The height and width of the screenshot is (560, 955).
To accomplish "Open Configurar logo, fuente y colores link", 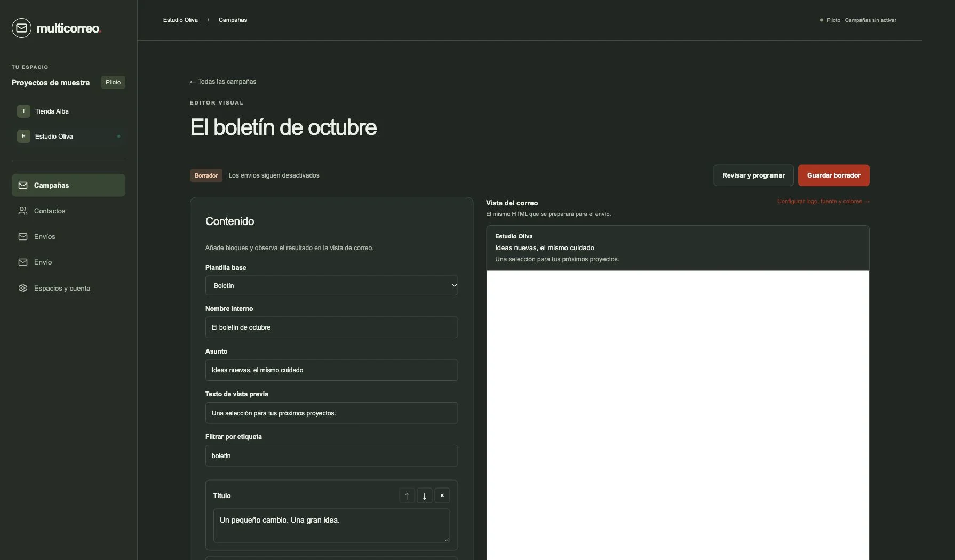I will pyautogui.click(x=823, y=201).
